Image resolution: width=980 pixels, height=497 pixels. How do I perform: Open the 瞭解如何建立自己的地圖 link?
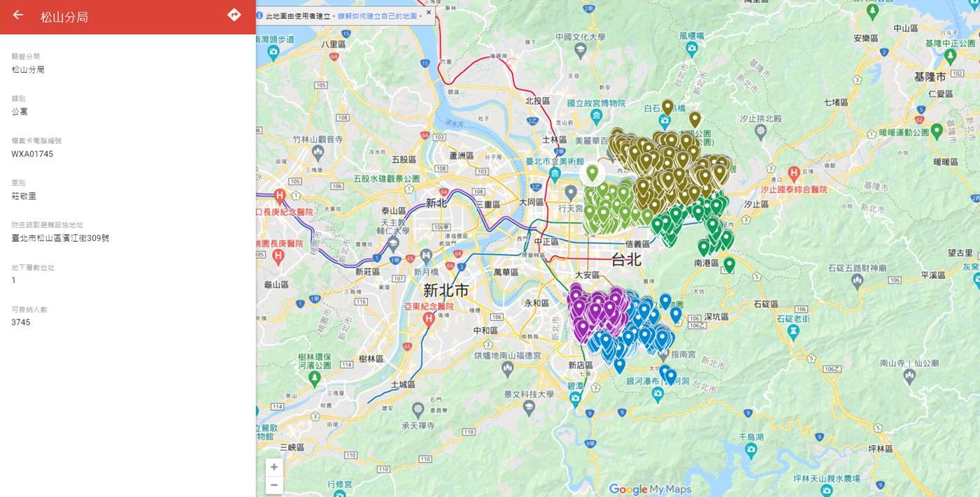pyautogui.click(x=378, y=15)
